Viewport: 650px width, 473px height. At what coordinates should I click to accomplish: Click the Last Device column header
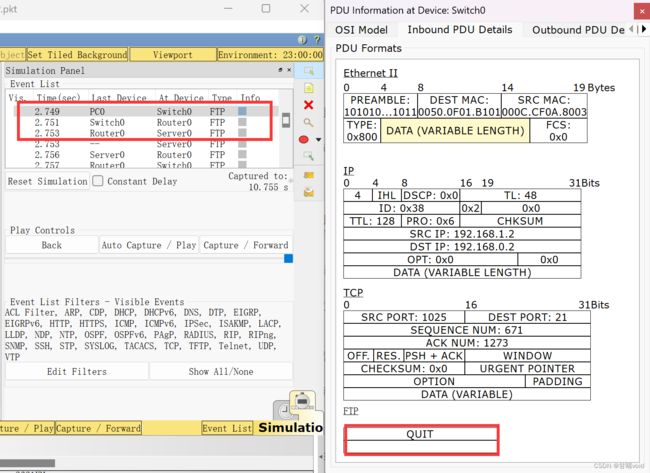tap(119, 98)
